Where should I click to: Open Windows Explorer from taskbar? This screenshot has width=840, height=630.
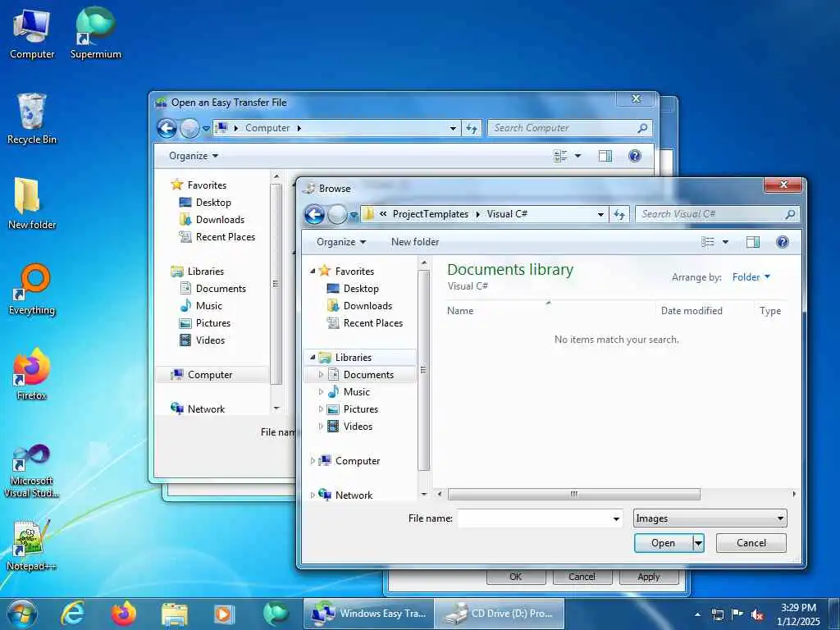174,614
